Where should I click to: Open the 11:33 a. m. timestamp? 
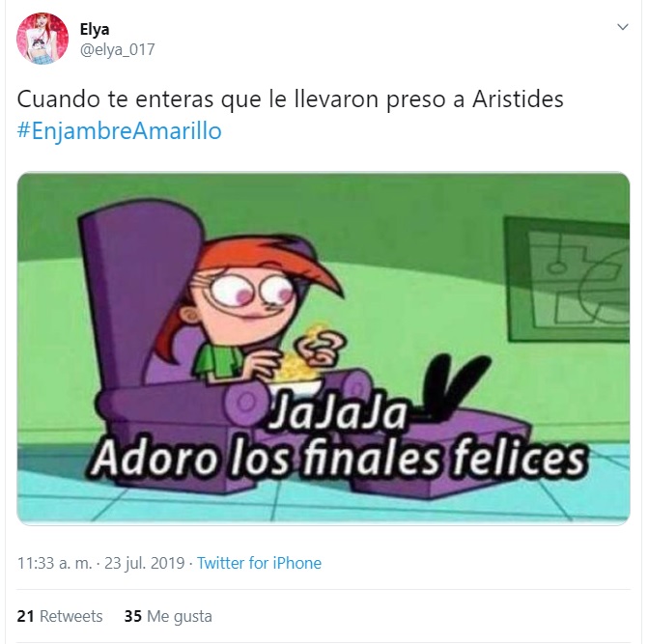tap(54, 563)
